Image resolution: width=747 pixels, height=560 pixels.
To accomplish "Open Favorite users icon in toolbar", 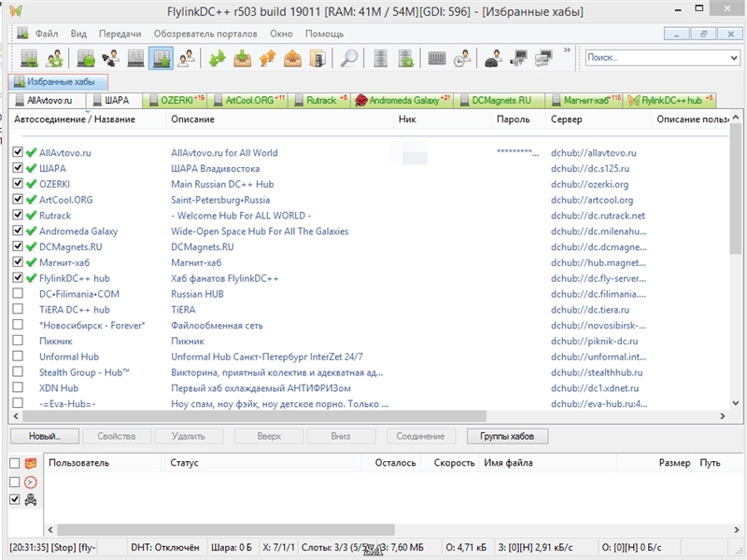I will (x=186, y=58).
